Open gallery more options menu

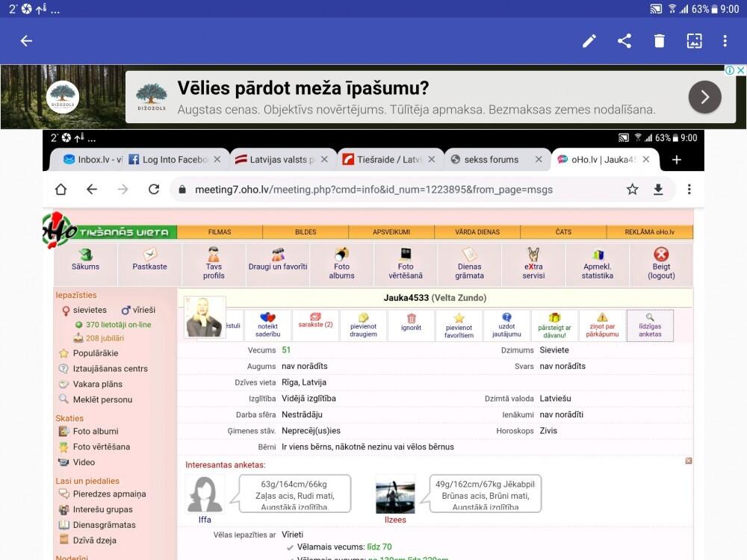coord(725,41)
